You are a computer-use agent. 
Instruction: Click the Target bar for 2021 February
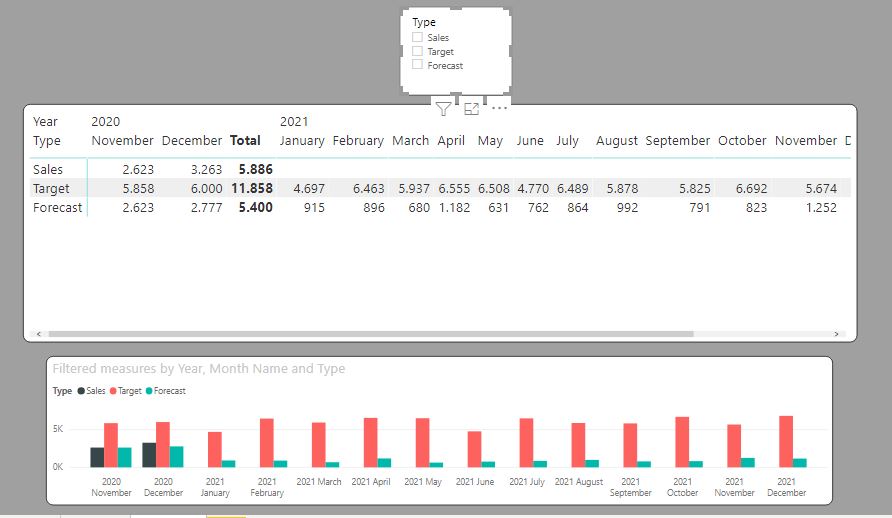(x=267, y=443)
